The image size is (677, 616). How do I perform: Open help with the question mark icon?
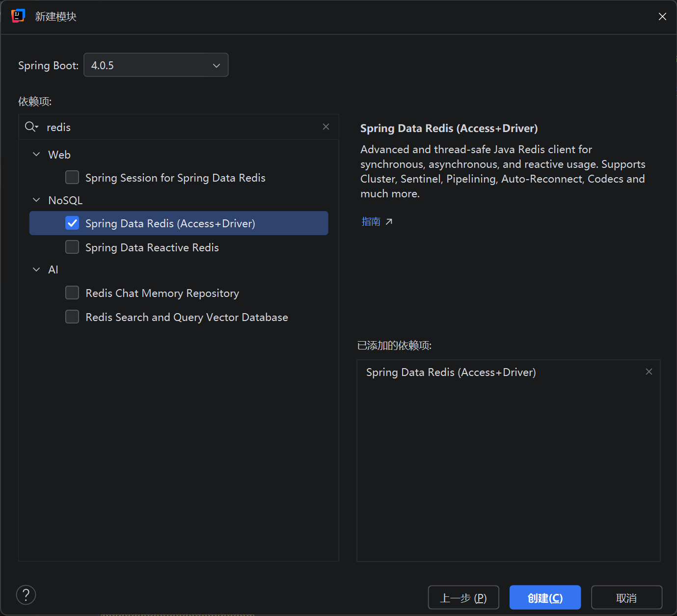(x=26, y=595)
